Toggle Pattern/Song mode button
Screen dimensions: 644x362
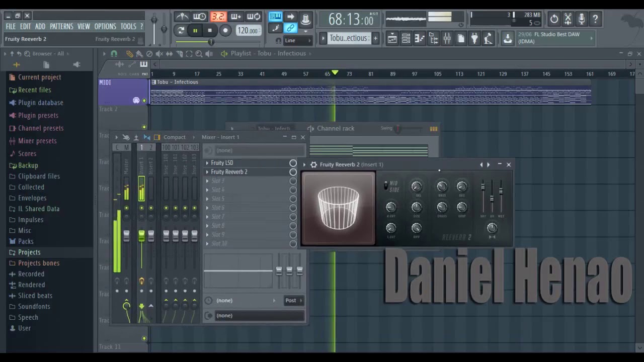click(x=181, y=30)
